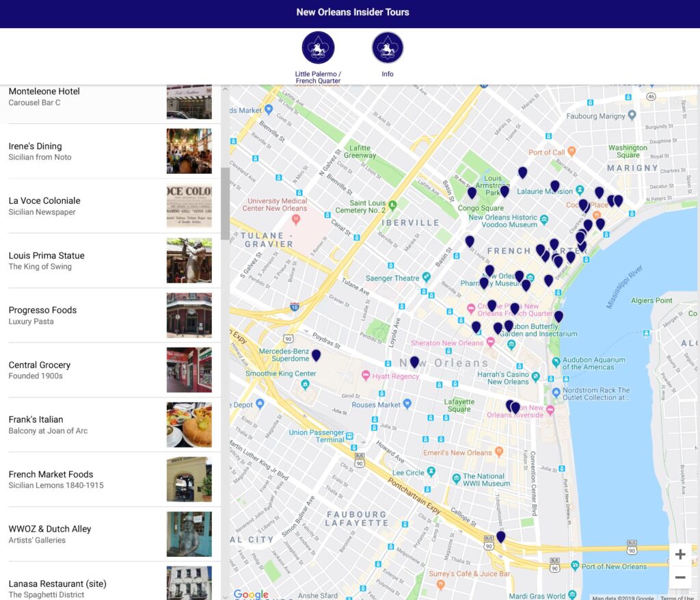Click the Faubourg Marigny location marker
This screenshot has width=700, height=600.
pos(632,115)
